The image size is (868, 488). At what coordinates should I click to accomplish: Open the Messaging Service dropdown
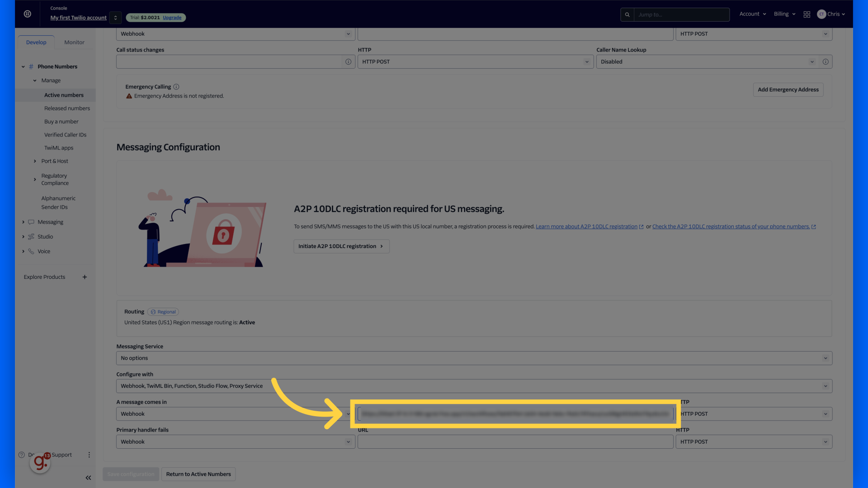[474, 358]
